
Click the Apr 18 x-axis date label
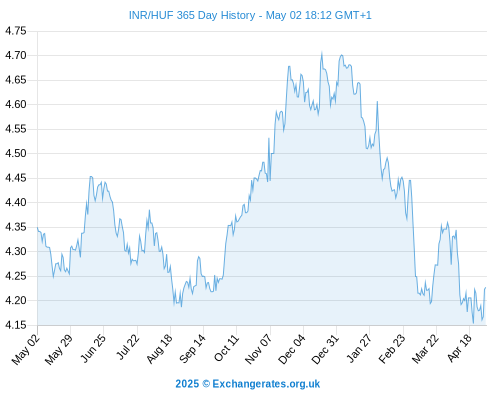click(459, 348)
